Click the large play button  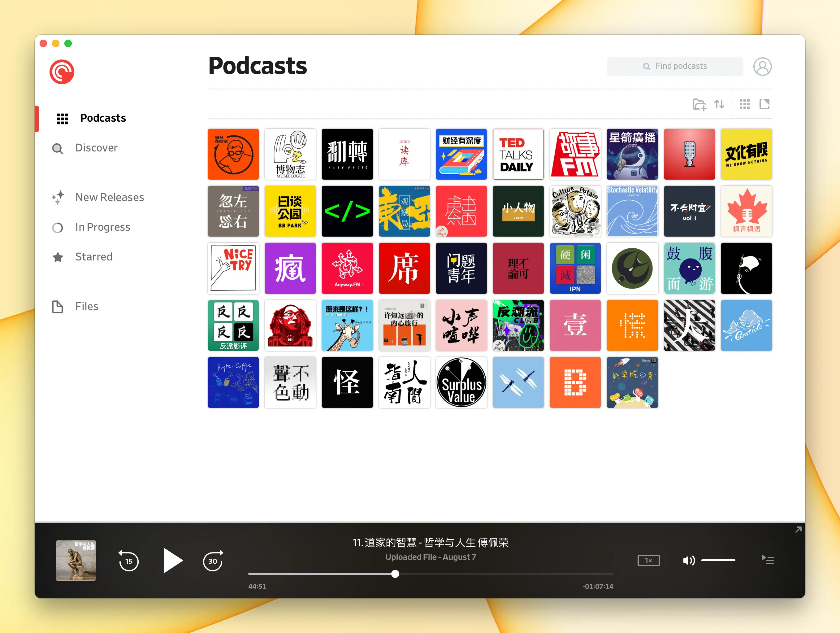point(172,561)
